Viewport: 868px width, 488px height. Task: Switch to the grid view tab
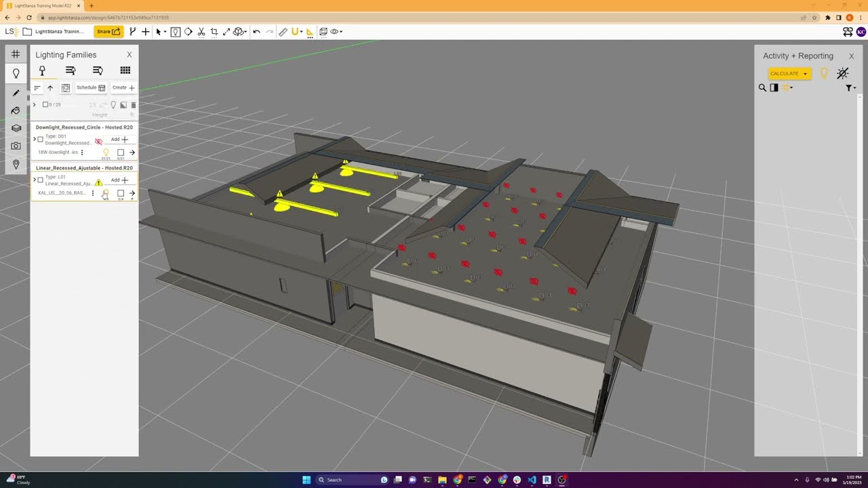click(125, 70)
